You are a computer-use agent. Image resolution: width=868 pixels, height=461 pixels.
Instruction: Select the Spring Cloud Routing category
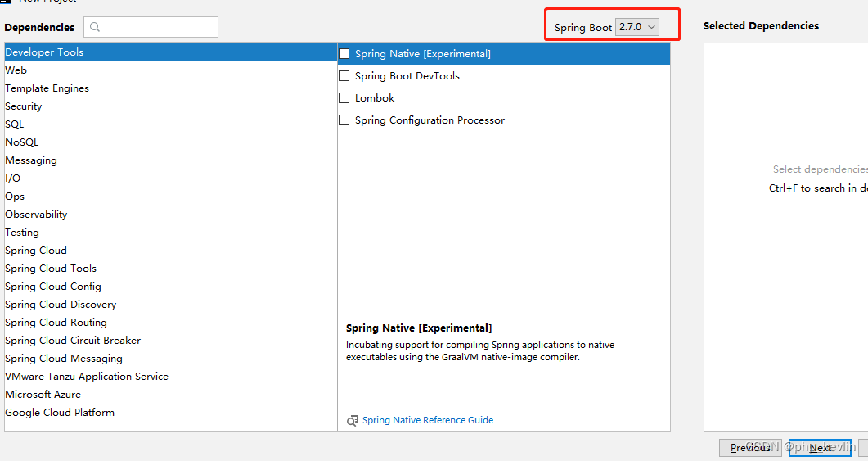click(x=170, y=323)
